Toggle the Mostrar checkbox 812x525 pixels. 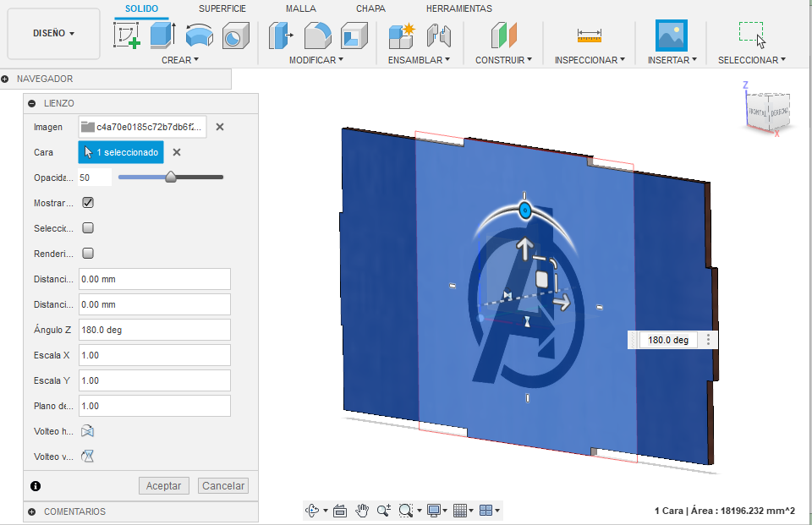pos(88,202)
